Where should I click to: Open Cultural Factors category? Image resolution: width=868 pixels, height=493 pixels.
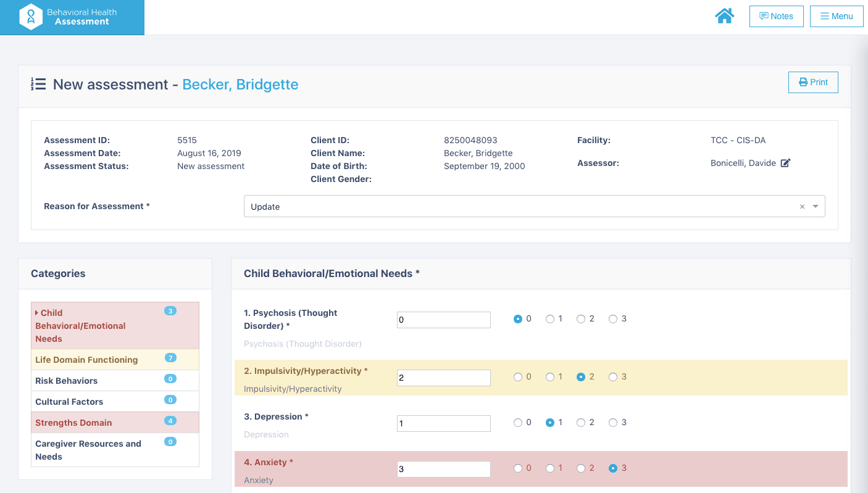pyautogui.click(x=115, y=402)
